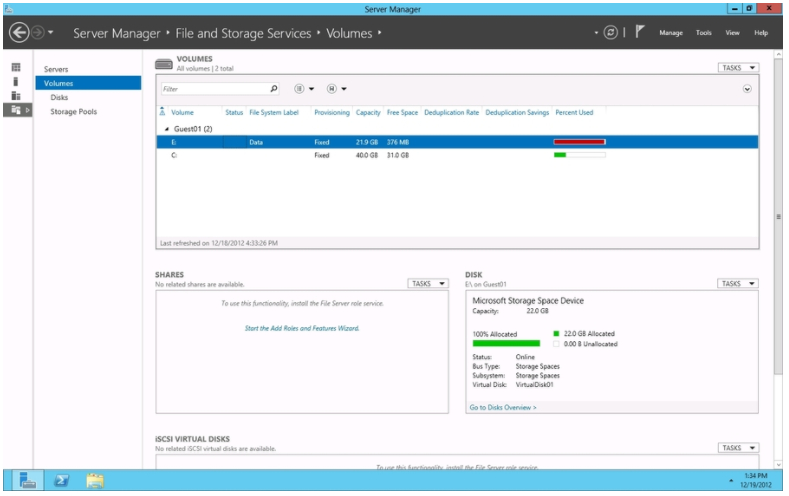Open the Tools menu
789x496 pixels.
tap(703, 33)
